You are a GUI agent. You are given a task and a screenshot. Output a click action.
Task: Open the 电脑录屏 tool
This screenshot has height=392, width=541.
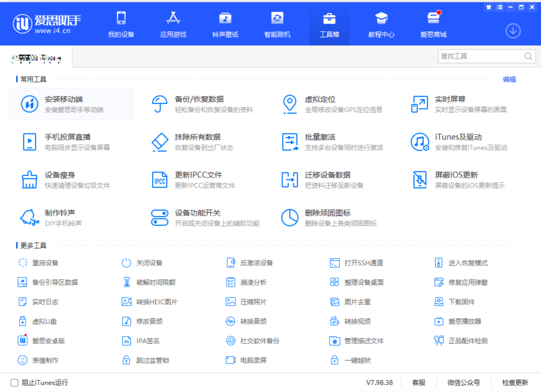246,360
